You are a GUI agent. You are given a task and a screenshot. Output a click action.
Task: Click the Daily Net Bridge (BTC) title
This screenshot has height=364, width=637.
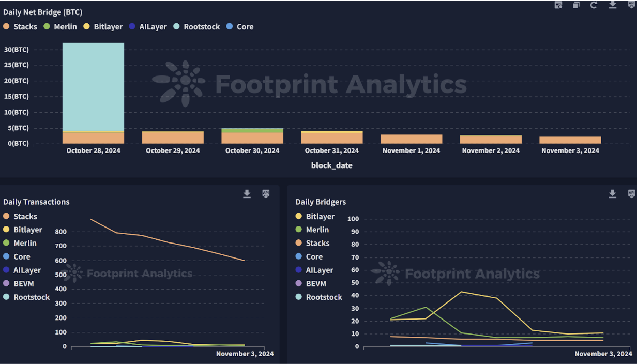42,12
